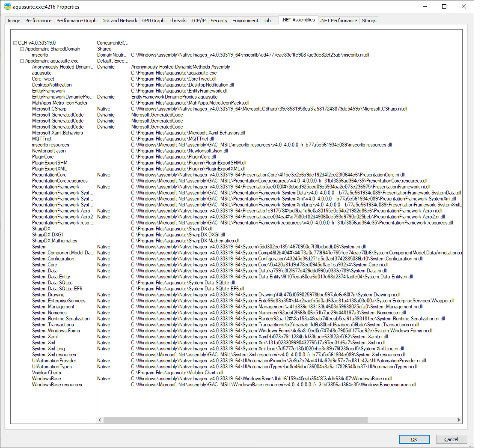
Task: Open the Environment tab
Action: [x=245, y=21]
